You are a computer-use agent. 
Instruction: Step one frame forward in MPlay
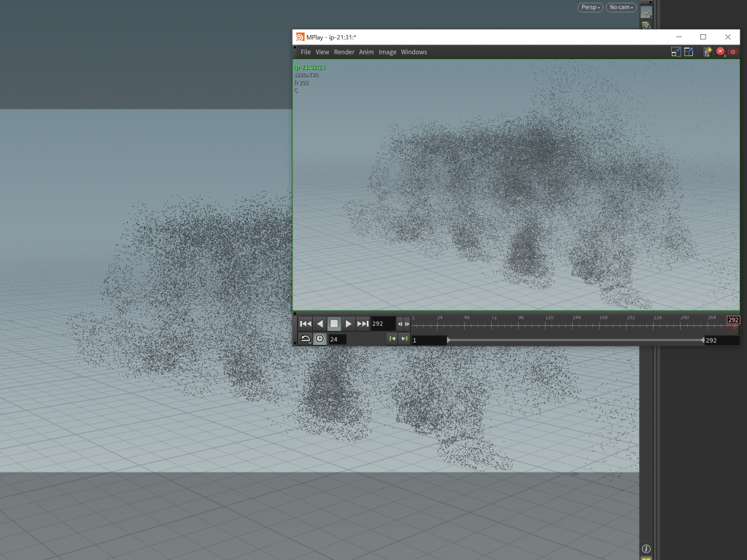click(x=407, y=324)
